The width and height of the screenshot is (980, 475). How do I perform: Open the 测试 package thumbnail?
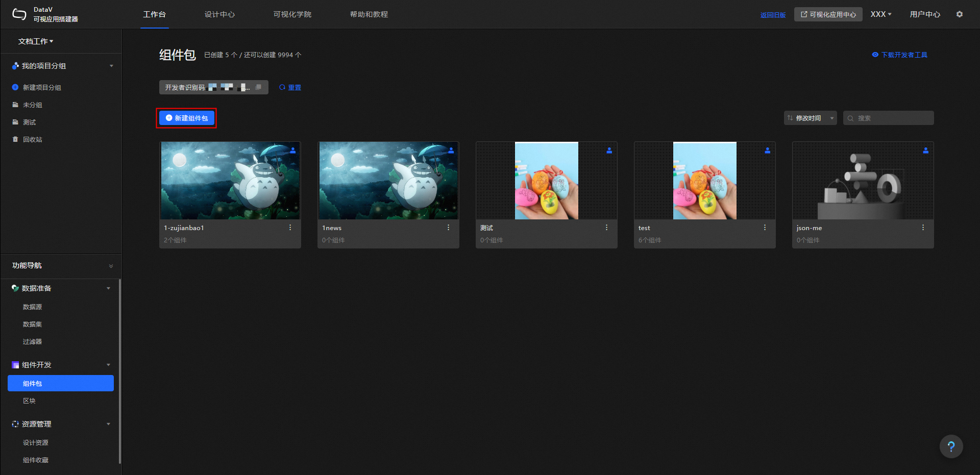click(547, 181)
